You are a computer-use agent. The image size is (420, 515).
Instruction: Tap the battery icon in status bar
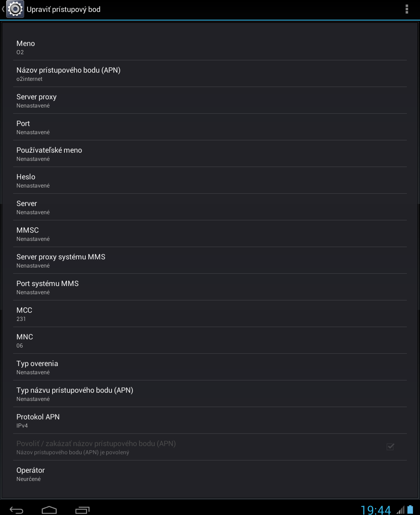tap(410, 510)
